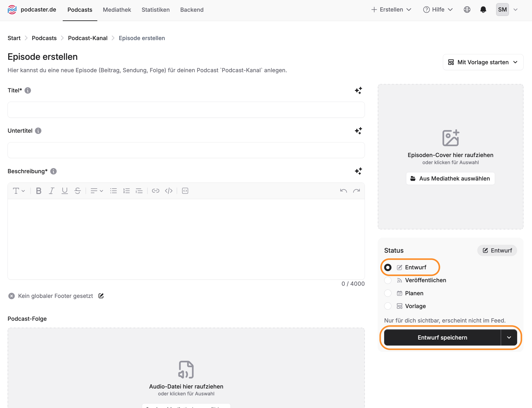
Task: Open Mit Vorlage starten dropdown
Action: coord(483,62)
